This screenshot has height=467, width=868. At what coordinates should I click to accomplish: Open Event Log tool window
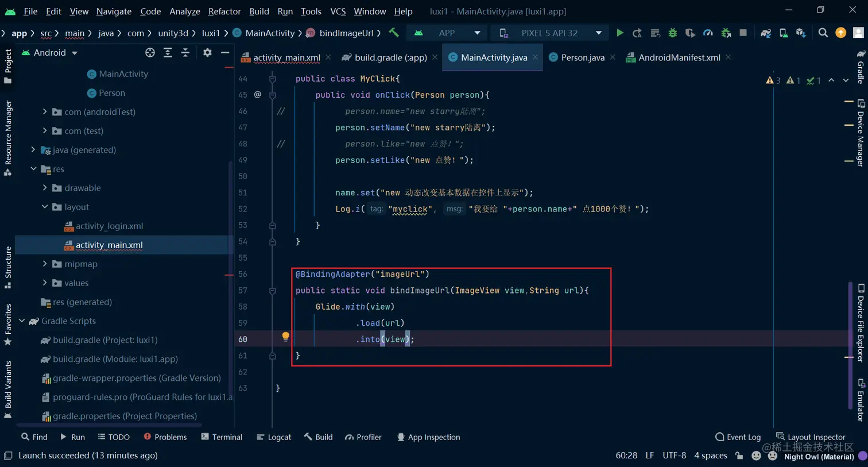(x=738, y=437)
